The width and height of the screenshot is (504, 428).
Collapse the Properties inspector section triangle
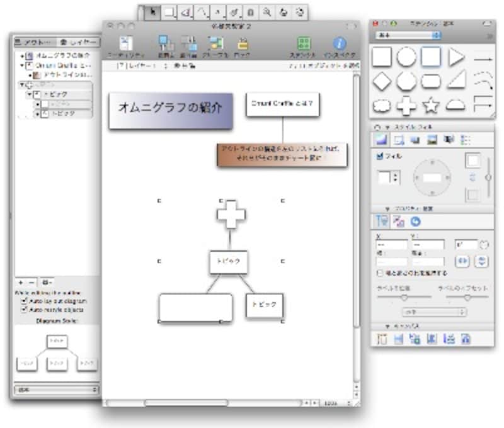(x=387, y=209)
